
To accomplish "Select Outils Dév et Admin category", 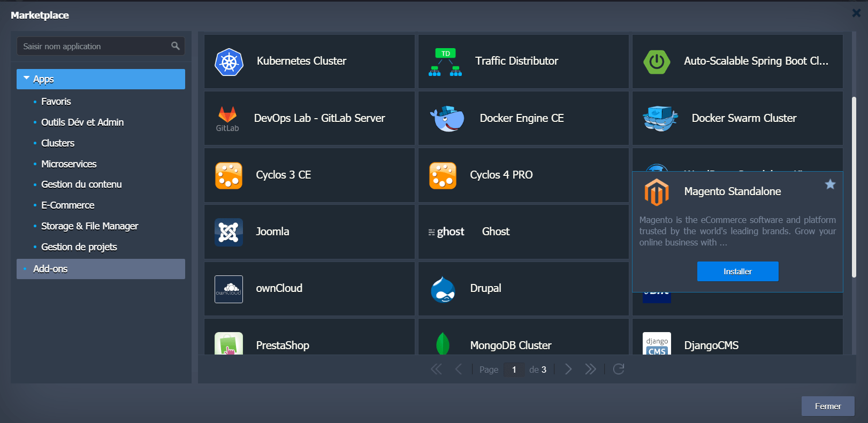I will tap(82, 122).
